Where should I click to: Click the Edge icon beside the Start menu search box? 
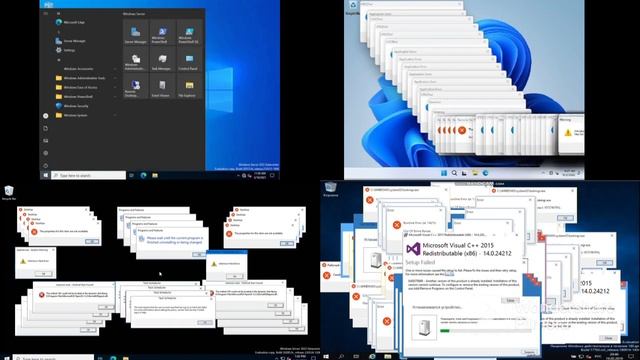(143, 176)
